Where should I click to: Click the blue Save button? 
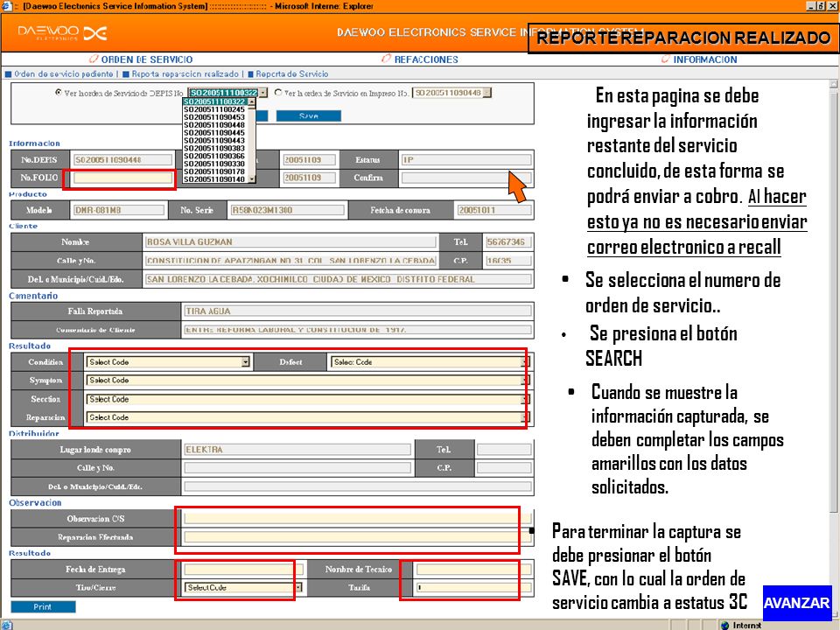point(309,115)
